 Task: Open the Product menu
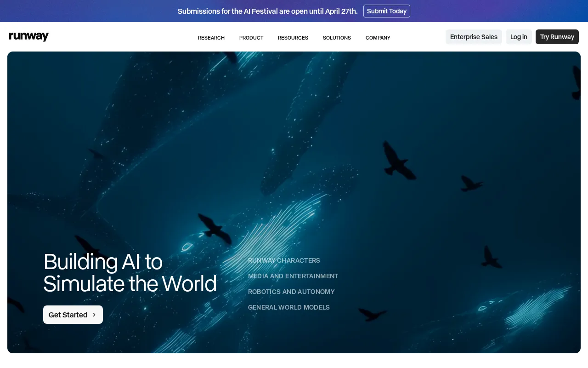tap(251, 38)
